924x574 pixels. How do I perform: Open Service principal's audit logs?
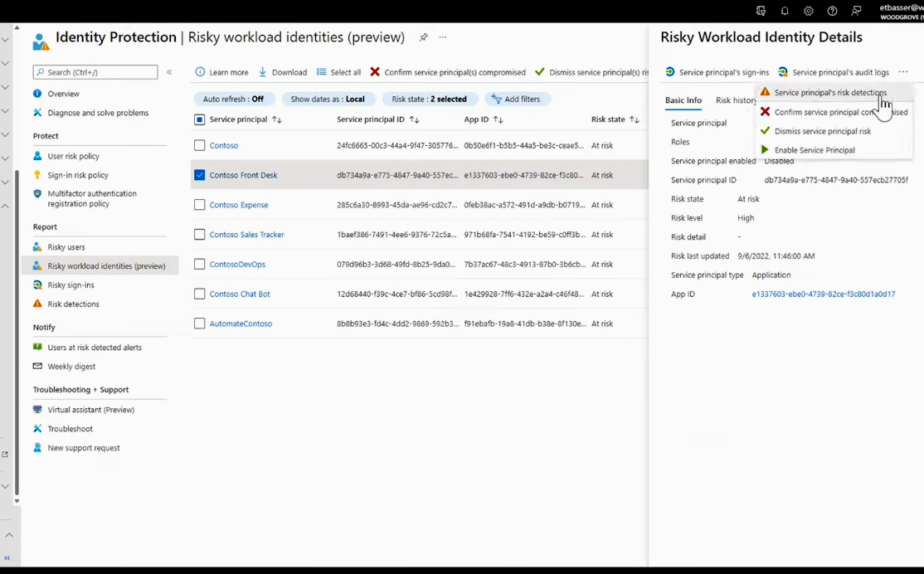click(834, 72)
